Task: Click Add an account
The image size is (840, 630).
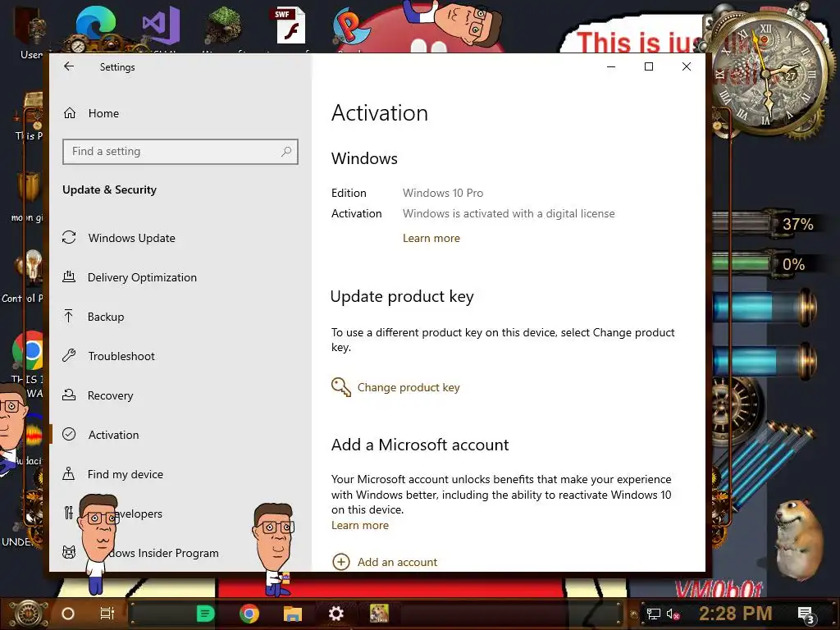Action: click(x=397, y=562)
